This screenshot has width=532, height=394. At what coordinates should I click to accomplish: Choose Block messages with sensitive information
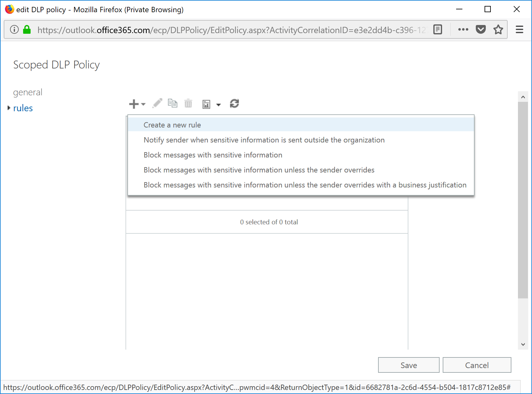213,155
